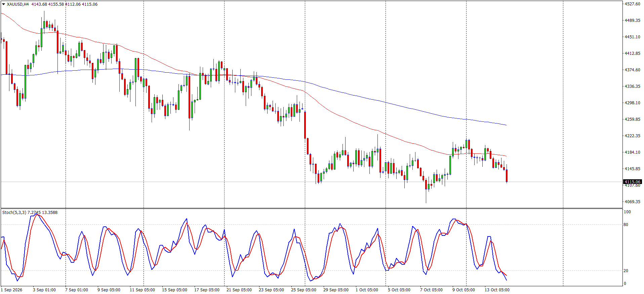Viewport: 644px width, 294px height.
Task: Click the 7 Oct 05:00 time label
Action: point(432,290)
